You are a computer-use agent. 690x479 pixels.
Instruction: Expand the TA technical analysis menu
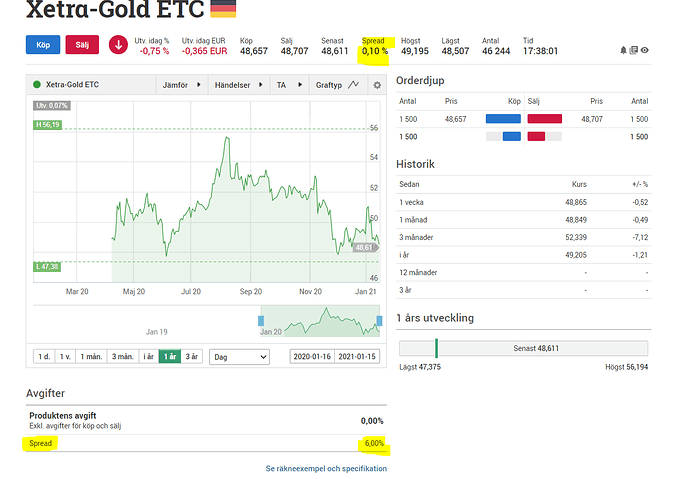289,85
